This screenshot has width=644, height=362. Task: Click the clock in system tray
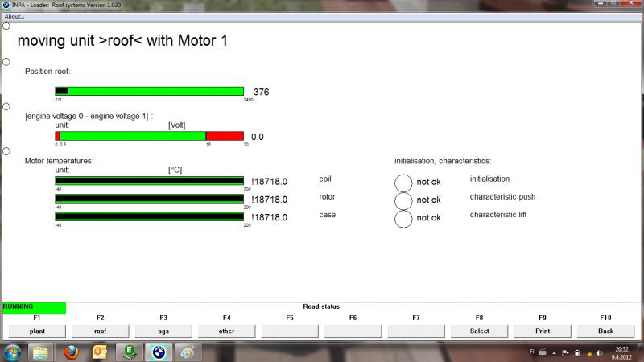tap(621, 352)
